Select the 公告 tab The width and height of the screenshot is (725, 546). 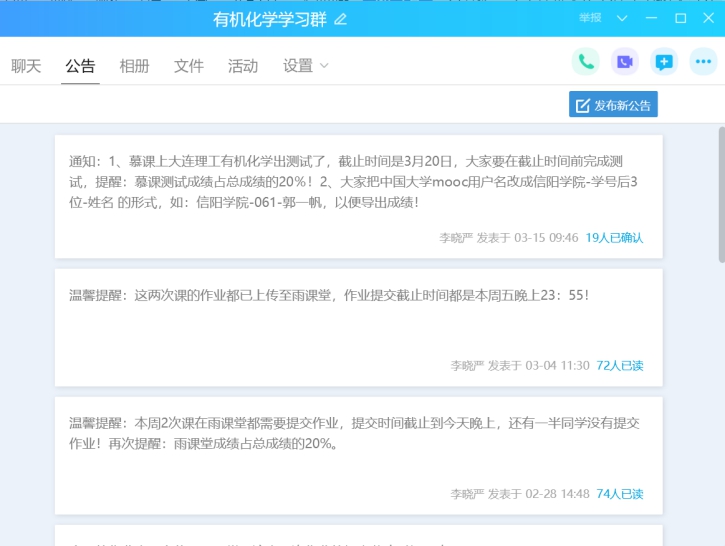coord(80,66)
